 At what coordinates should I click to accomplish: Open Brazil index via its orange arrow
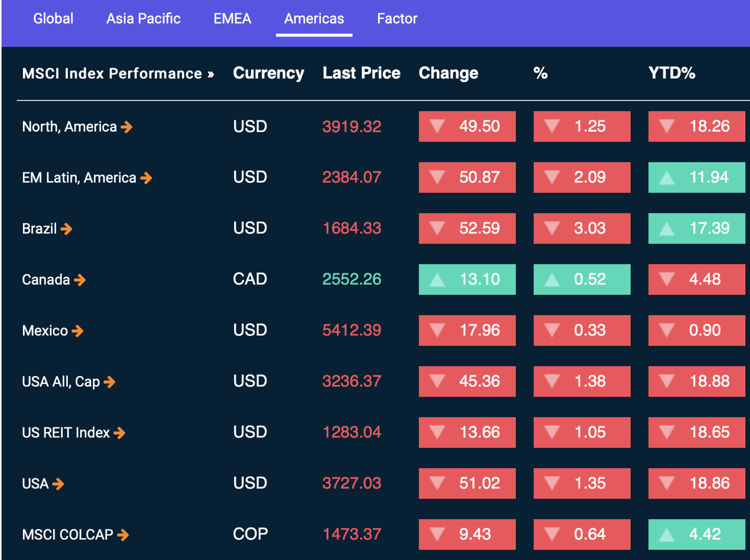(x=66, y=229)
